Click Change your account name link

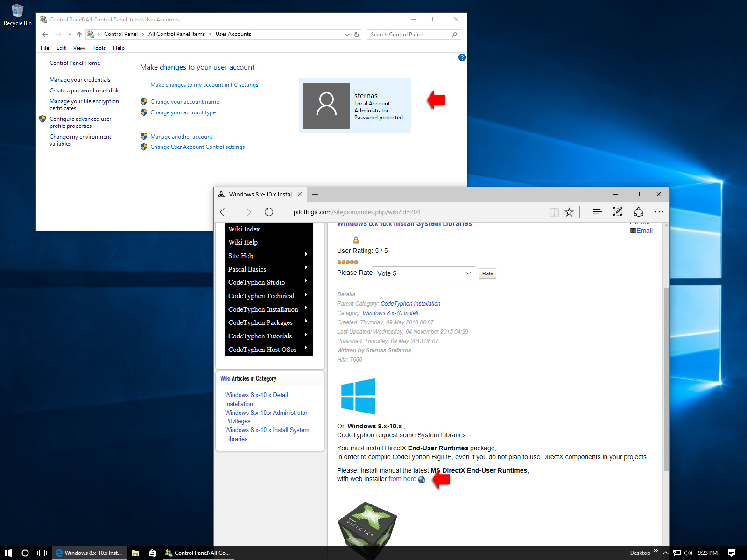[x=184, y=102]
